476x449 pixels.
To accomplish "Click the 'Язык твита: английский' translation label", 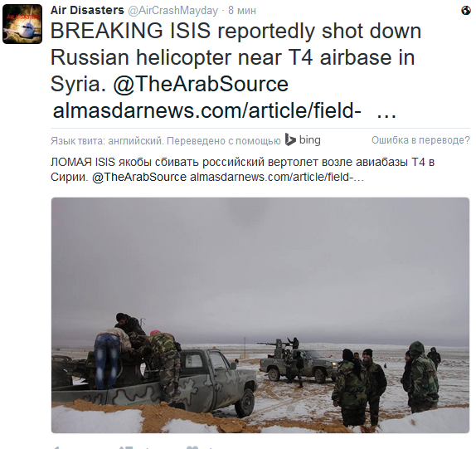I will pos(107,141).
